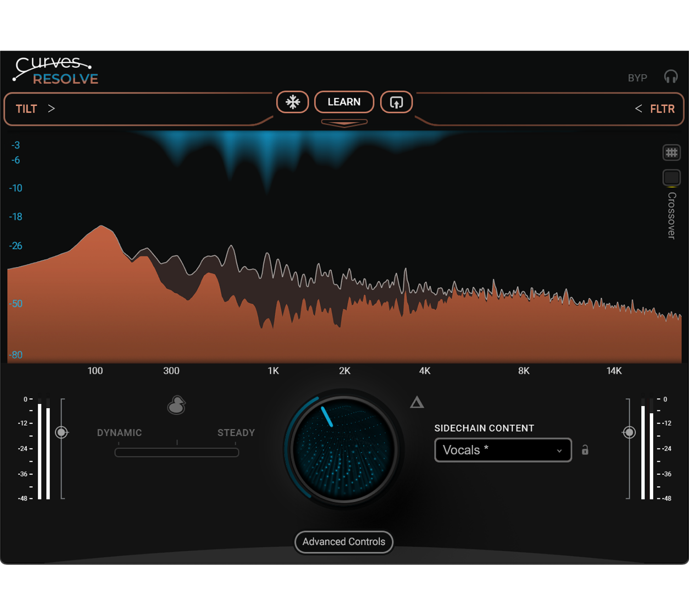
Task: Toggle the grid display icon
Action: click(672, 153)
